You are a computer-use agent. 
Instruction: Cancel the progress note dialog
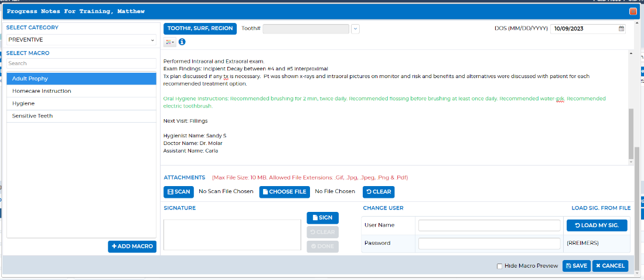(x=610, y=266)
